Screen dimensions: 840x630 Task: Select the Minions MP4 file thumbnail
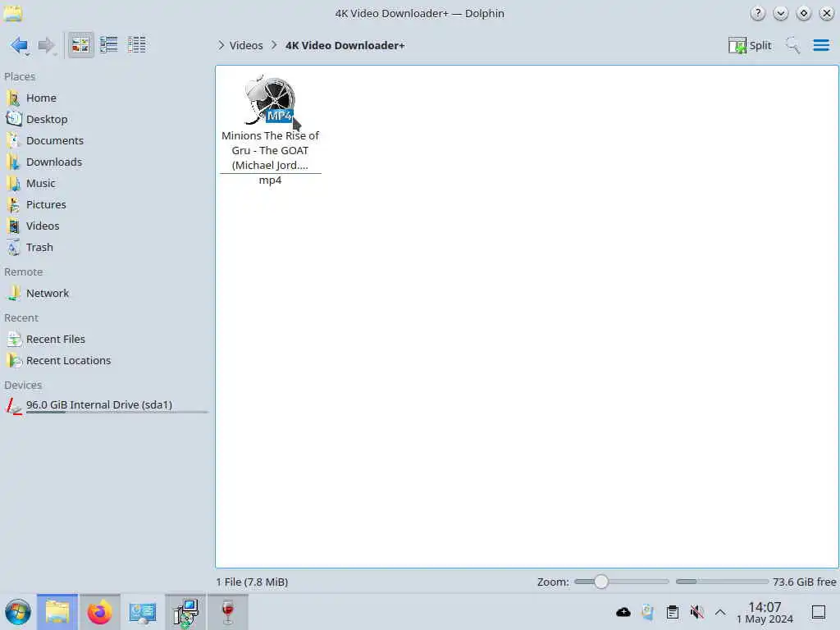coord(272,99)
